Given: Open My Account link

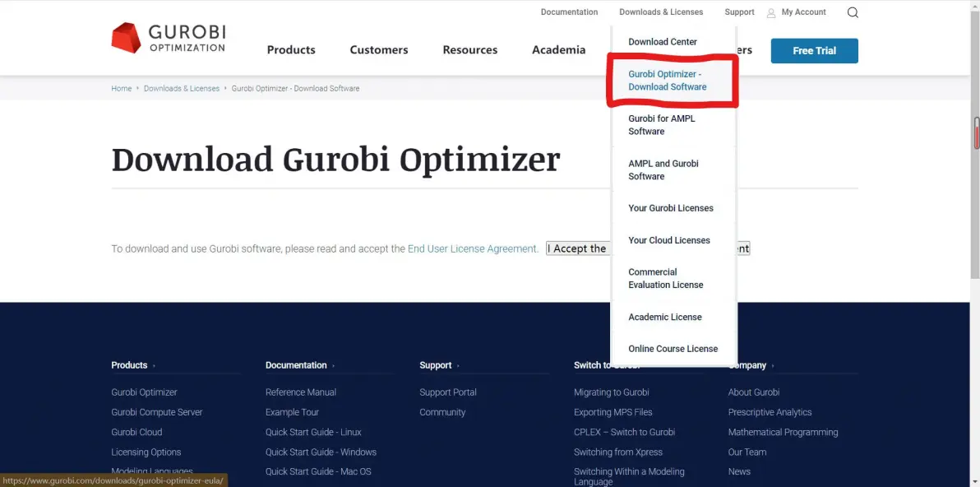Looking at the screenshot, I should click(x=803, y=12).
